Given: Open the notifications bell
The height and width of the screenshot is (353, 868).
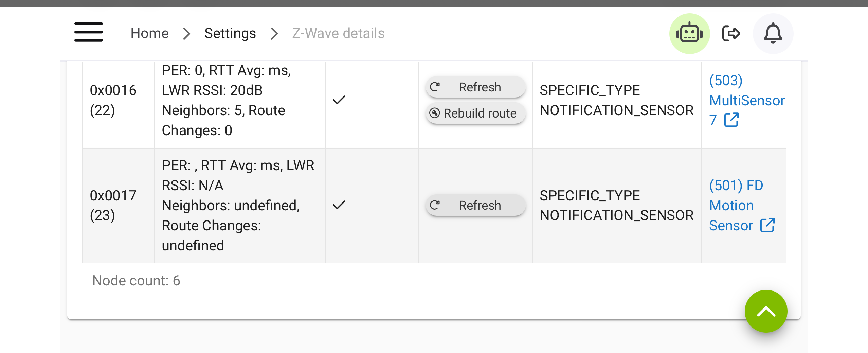Looking at the screenshot, I should point(773,34).
